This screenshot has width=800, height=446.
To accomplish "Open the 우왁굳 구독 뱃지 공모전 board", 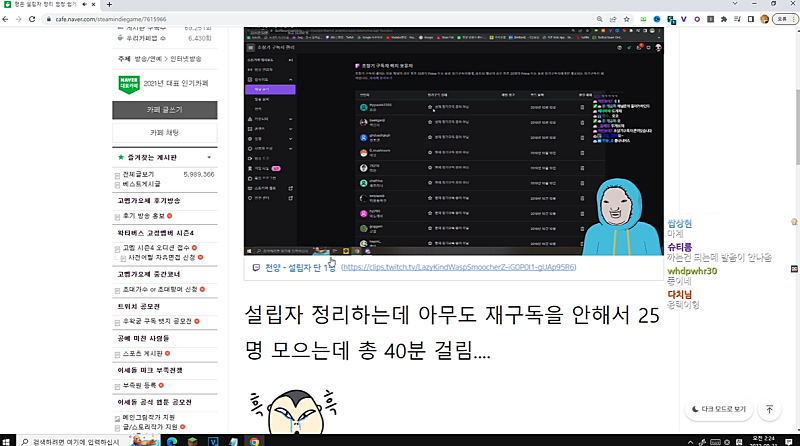I will coord(157,321).
